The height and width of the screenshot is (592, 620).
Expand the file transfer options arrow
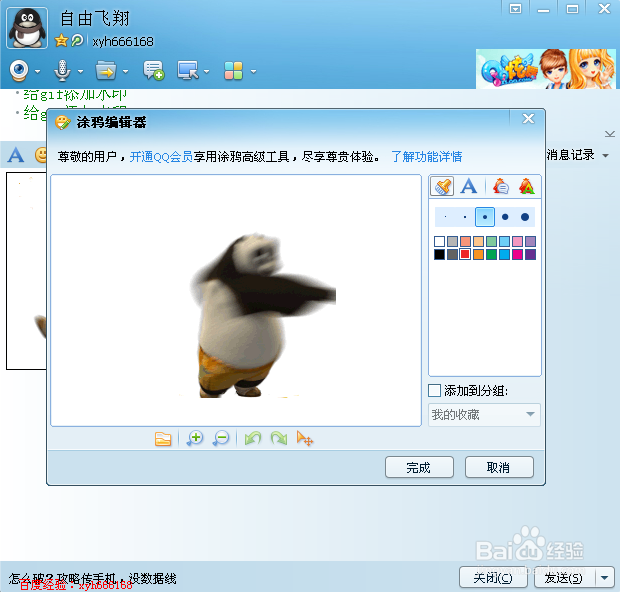[125, 72]
